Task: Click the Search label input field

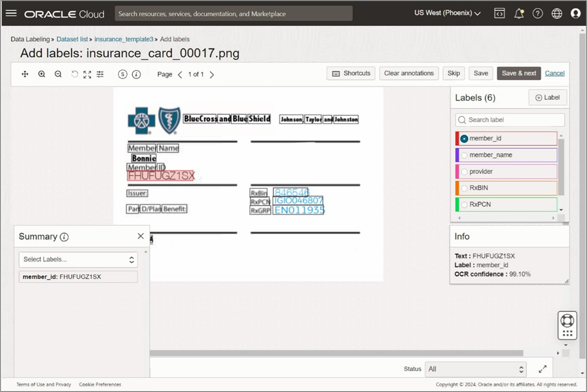Action: coord(509,120)
